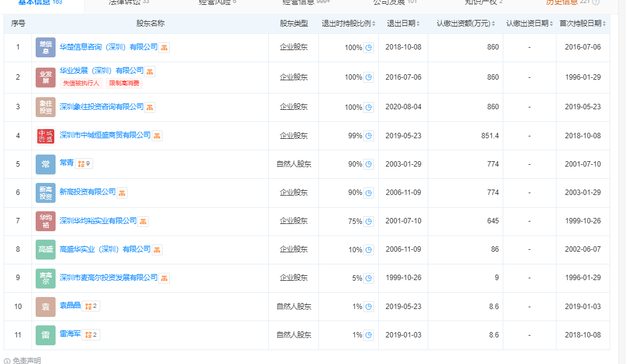The image size is (626, 364).
Task: Click the clock icon next to 5%
Action: (x=369, y=278)
